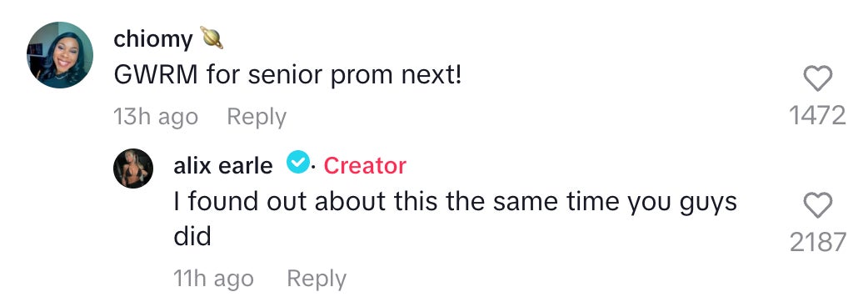This screenshot has width=868, height=302.
Task: Click the word 'did' in creator reply
Action: click(192, 237)
